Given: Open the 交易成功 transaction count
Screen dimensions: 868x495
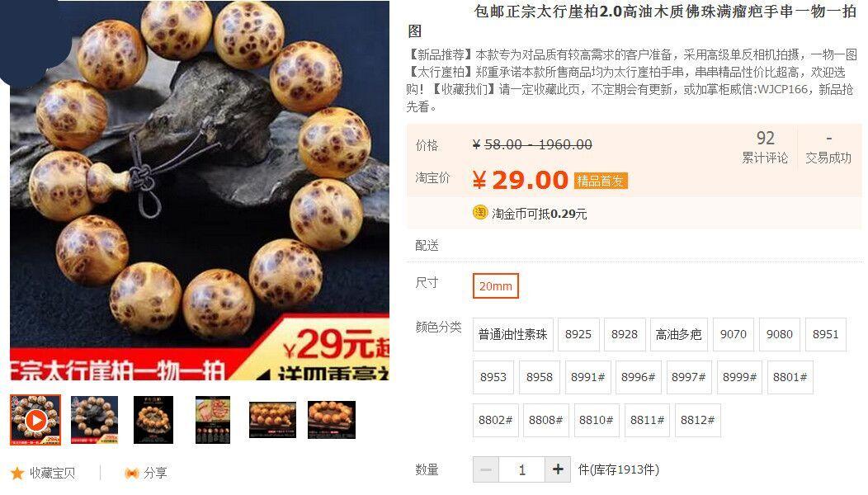Looking at the screenshot, I should [828, 147].
